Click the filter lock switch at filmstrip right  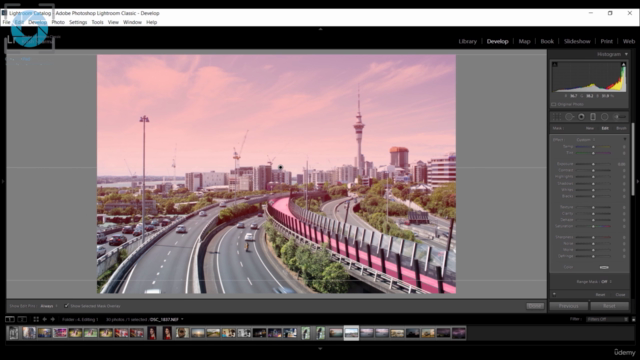(634, 319)
